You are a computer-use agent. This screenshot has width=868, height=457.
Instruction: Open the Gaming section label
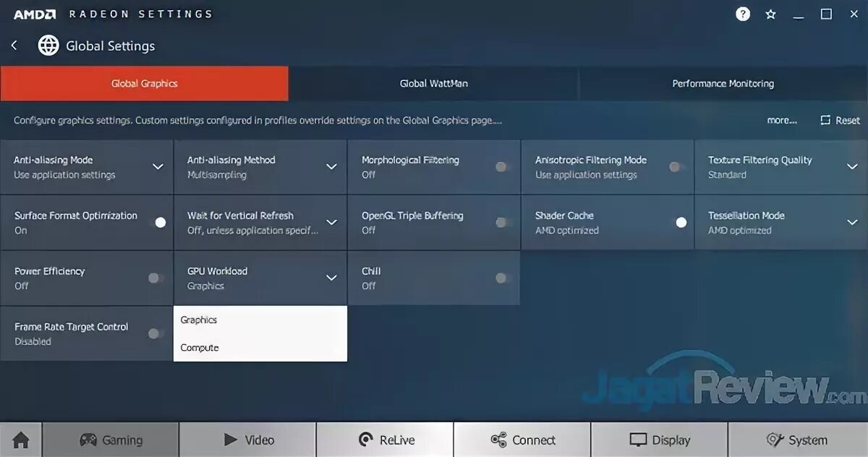tap(122, 440)
